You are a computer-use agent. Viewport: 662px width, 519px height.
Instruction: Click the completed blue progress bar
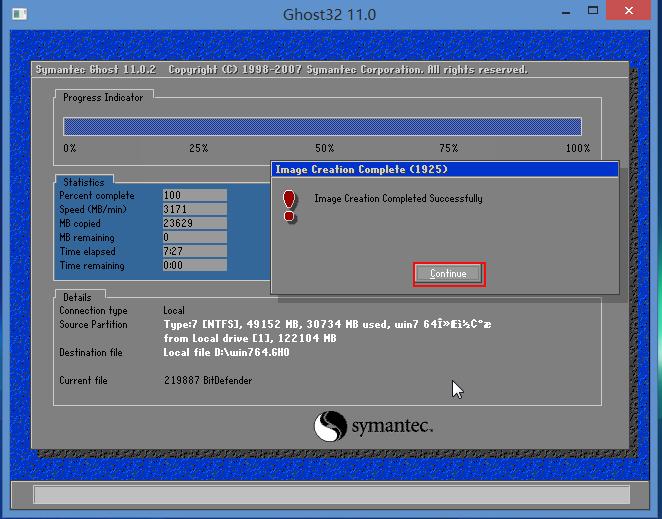(x=322, y=127)
